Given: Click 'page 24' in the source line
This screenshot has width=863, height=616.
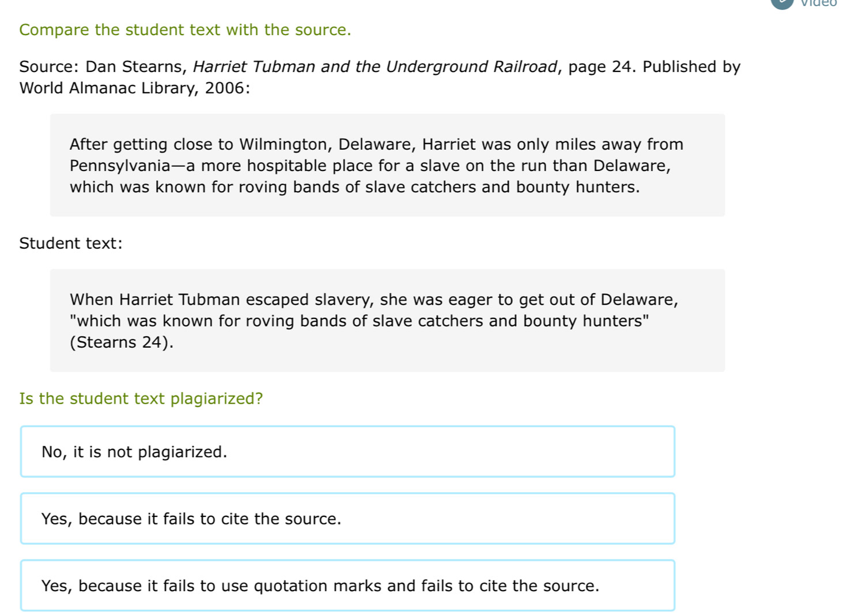Looking at the screenshot, I should (600, 67).
